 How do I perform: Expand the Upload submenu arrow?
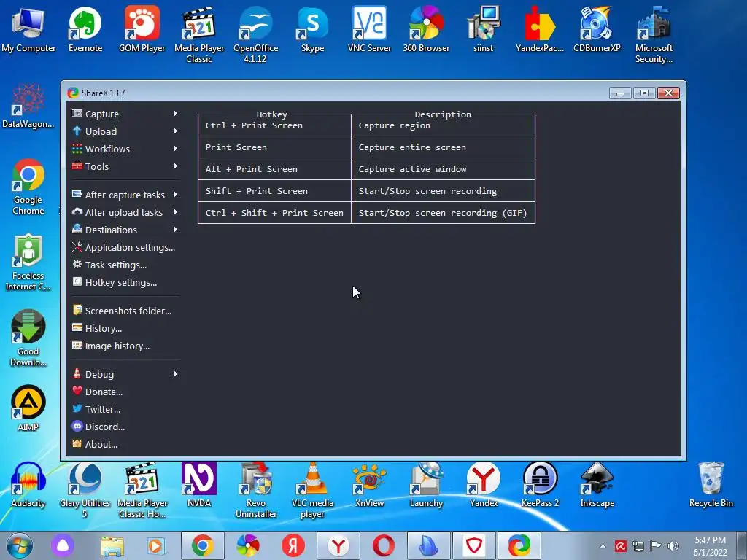click(175, 131)
